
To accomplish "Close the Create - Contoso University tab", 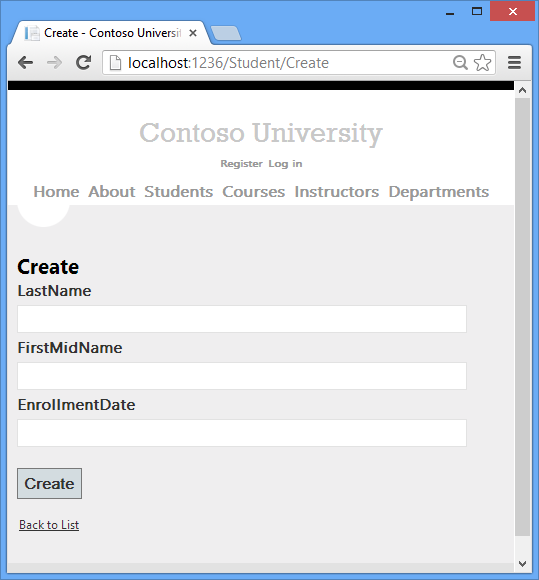I will (x=193, y=33).
